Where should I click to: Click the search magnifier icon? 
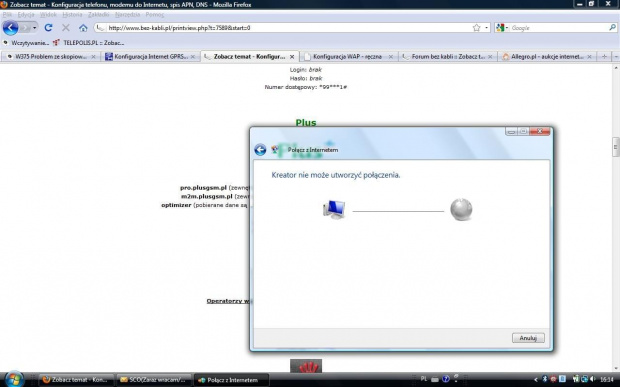612,28
